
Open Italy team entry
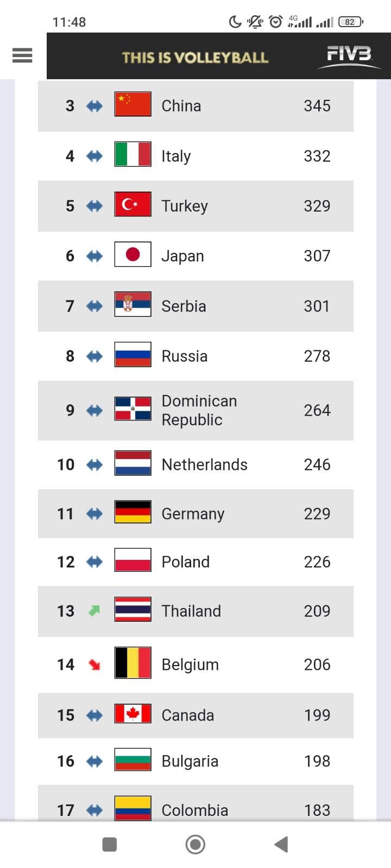(x=195, y=156)
